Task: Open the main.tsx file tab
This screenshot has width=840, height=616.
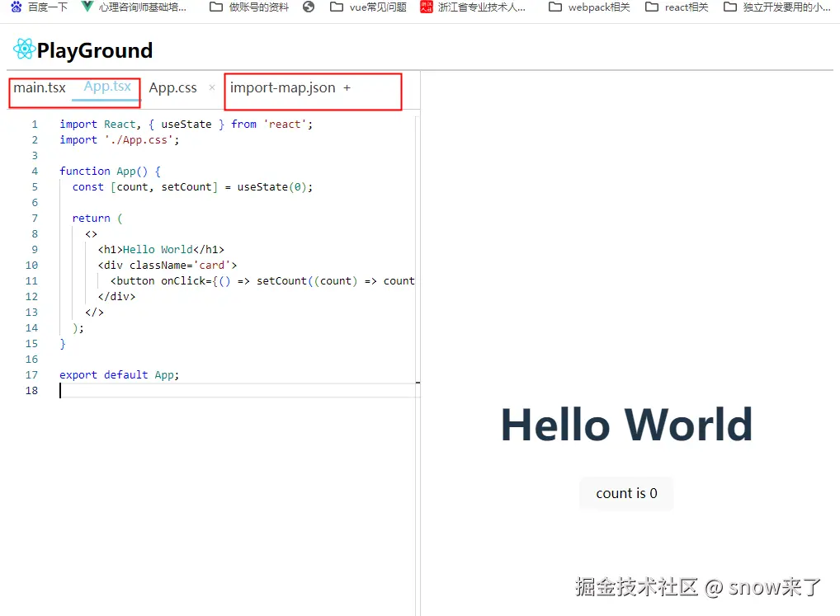Action: click(x=40, y=87)
